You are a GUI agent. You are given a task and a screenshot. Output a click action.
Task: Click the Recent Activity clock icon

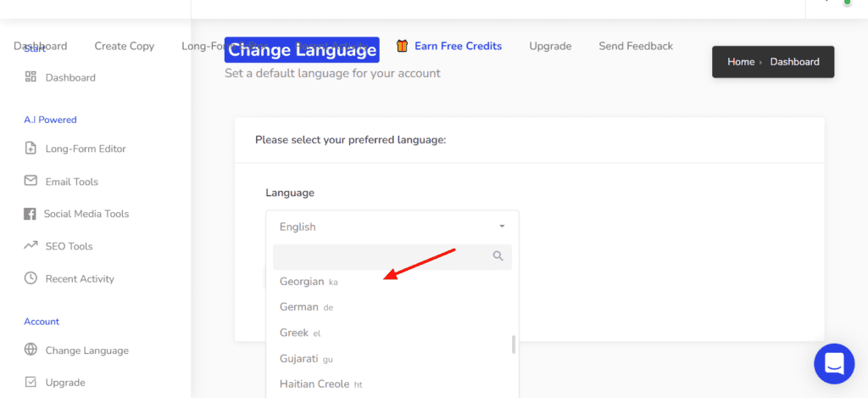point(31,278)
